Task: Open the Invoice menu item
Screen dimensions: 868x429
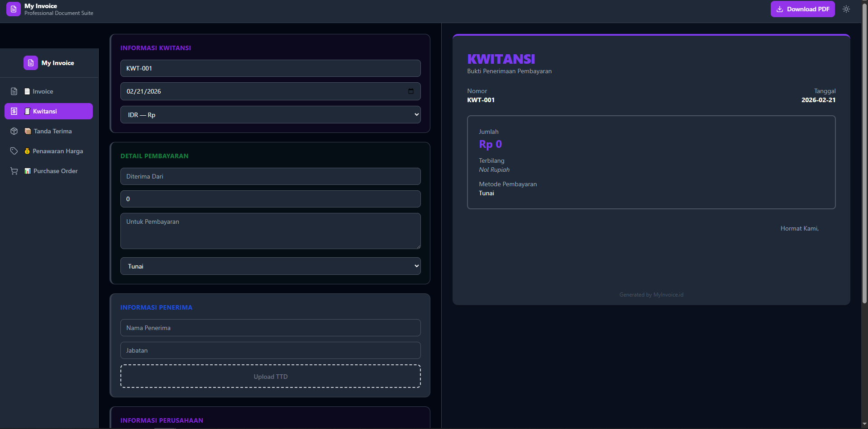Action: coord(48,91)
